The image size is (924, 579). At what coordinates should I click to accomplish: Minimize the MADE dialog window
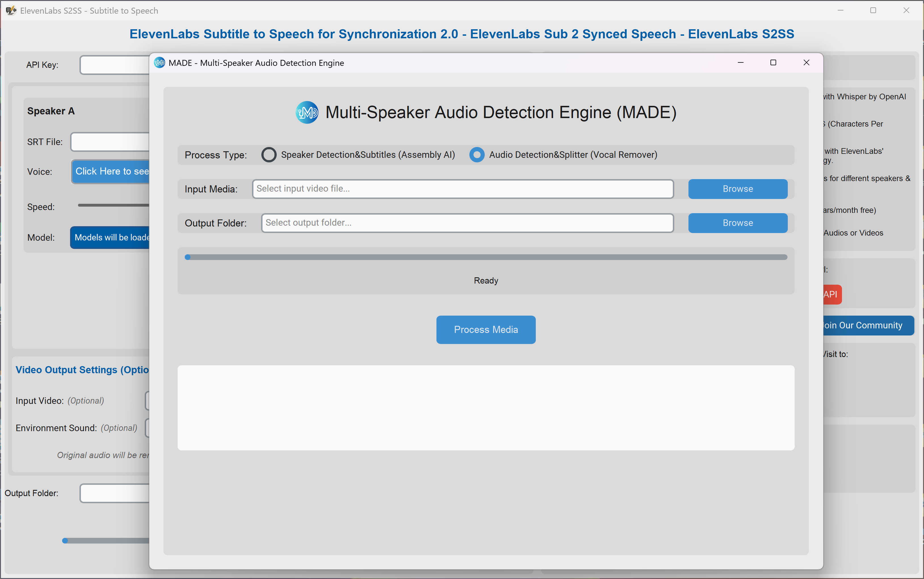(x=740, y=63)
